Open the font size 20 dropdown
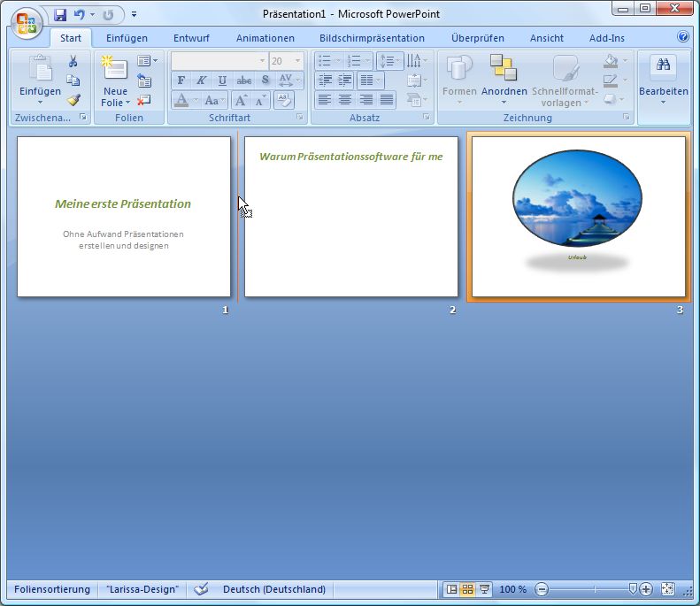This screenshot has width=700, height=606. click(x=297, y=61)
